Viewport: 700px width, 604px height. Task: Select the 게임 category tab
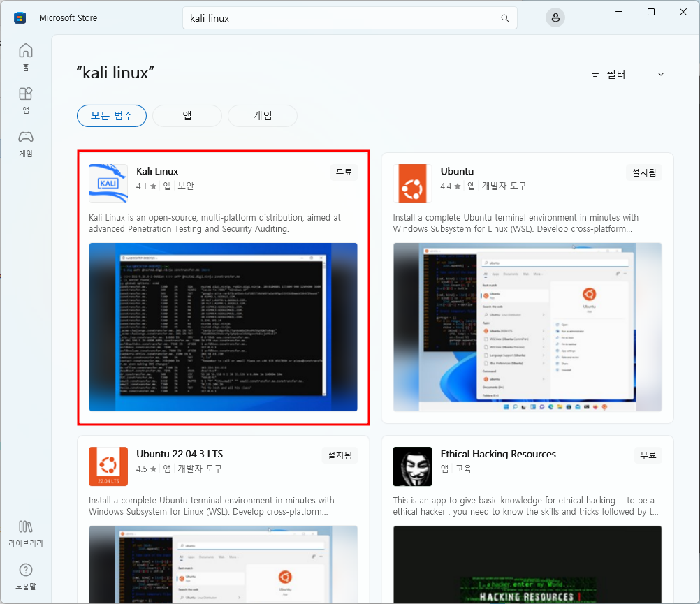[263, 116]
